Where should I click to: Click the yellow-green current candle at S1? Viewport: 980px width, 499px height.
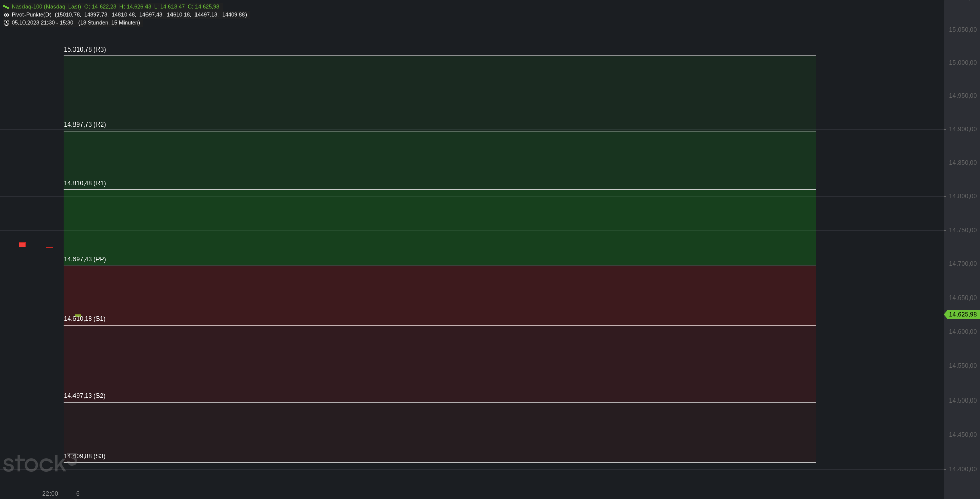(x=78, y=316)
